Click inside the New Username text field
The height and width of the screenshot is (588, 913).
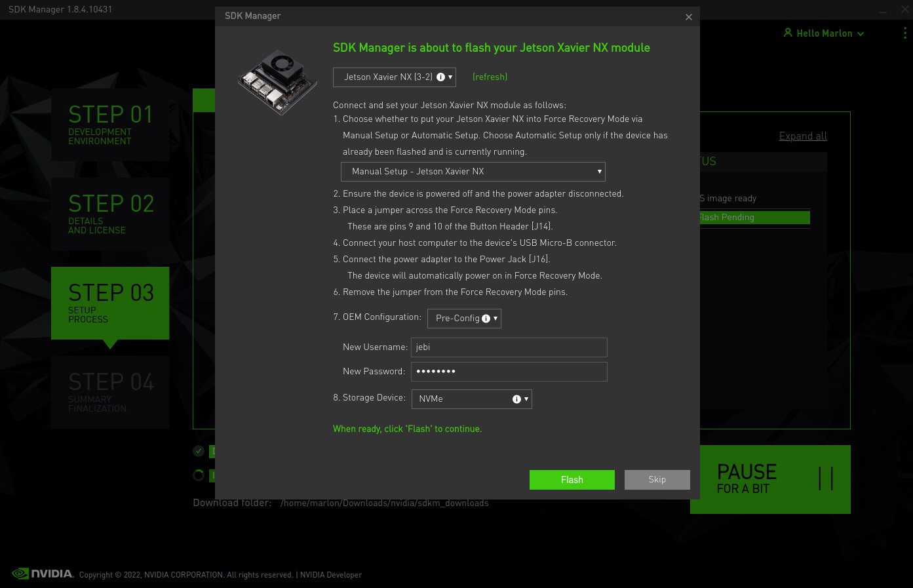click(509, 347)
